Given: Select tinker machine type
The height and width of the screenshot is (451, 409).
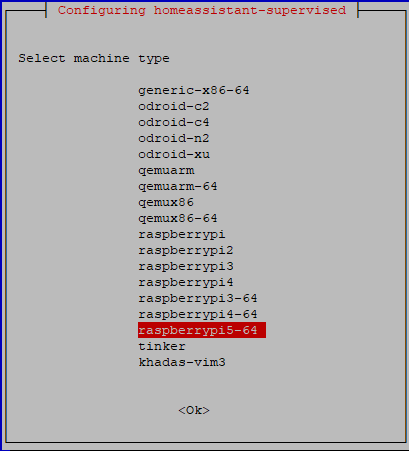Looking at the screenshot, I should tap(162, 346).
